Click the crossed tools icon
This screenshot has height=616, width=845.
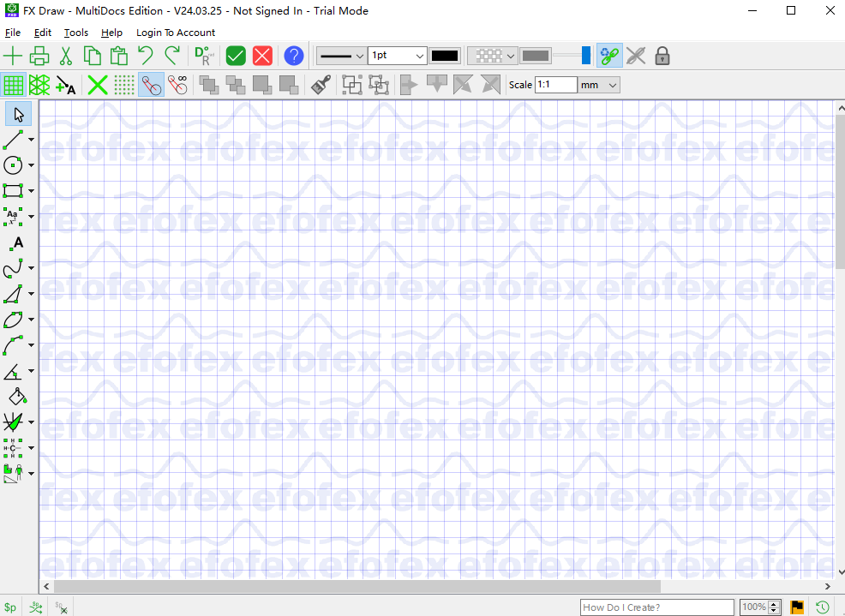pyautogui.click(x=636, y=56)
